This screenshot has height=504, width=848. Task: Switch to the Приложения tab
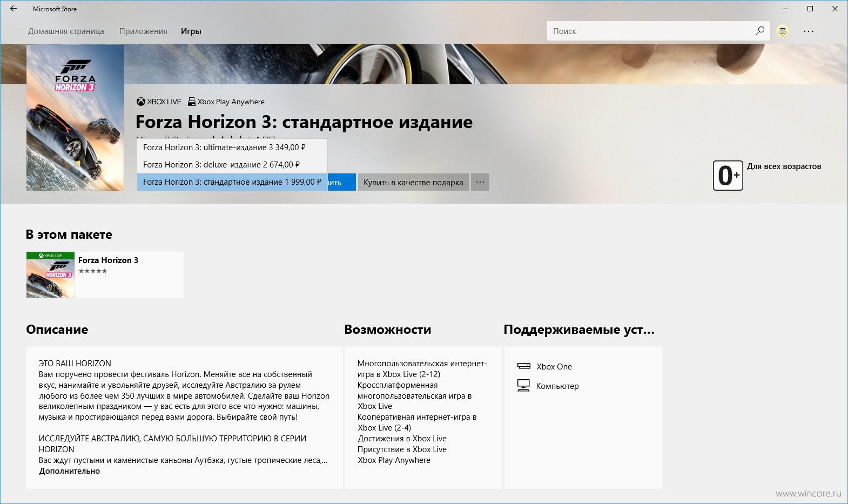pos(143,31)
